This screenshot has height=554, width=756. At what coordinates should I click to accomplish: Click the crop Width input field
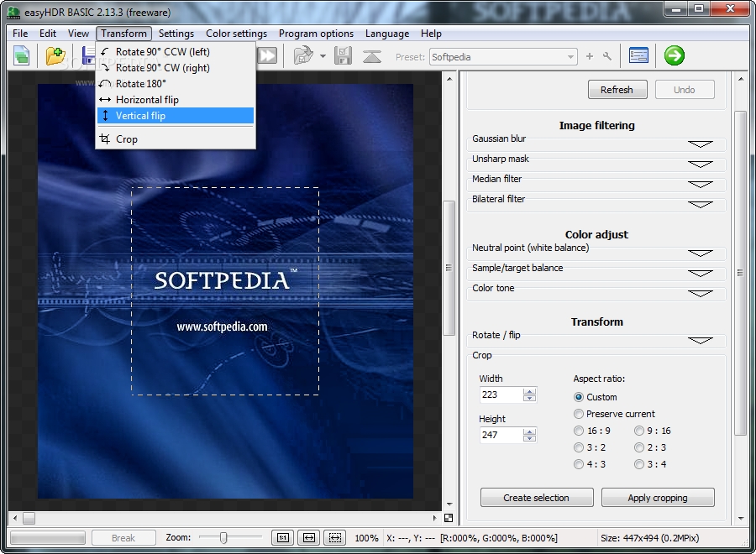[501, 395]
